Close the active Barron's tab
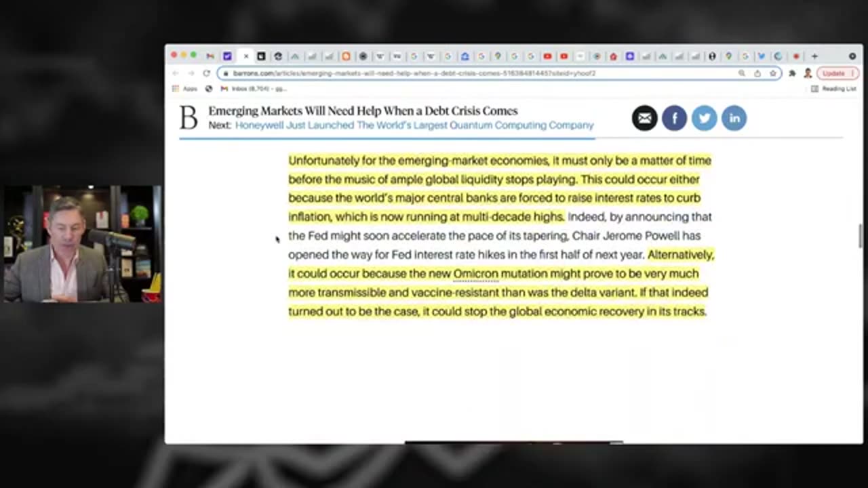The height and width of the screenshot is (488, 868). pyautogui.click(x=245, y=56)
